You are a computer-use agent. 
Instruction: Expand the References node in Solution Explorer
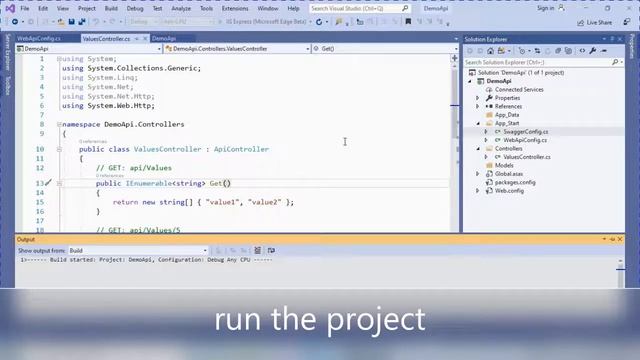pos(478,107)
